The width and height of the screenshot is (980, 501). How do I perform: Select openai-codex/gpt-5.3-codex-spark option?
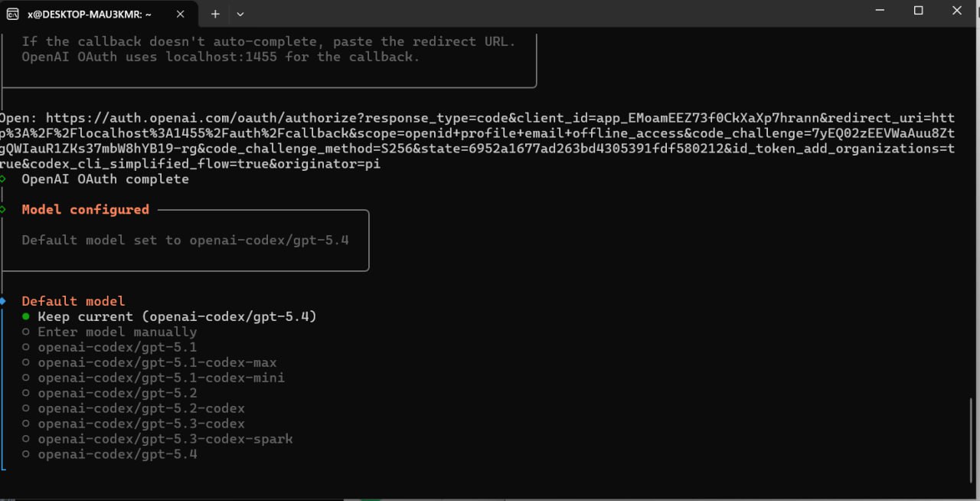(x=165, y=439)
